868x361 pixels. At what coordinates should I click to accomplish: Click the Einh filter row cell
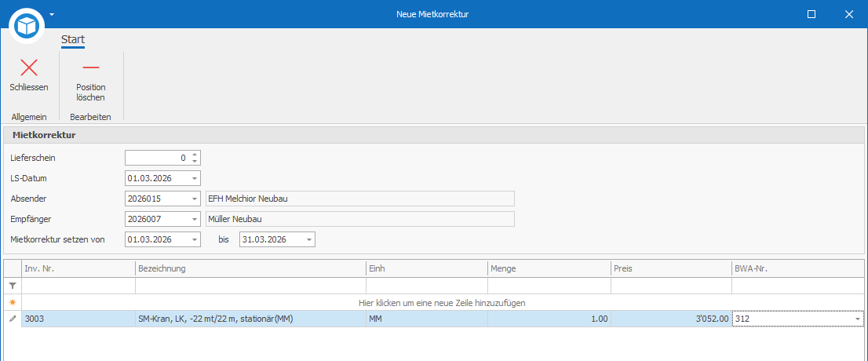click(x=426, y=286)
